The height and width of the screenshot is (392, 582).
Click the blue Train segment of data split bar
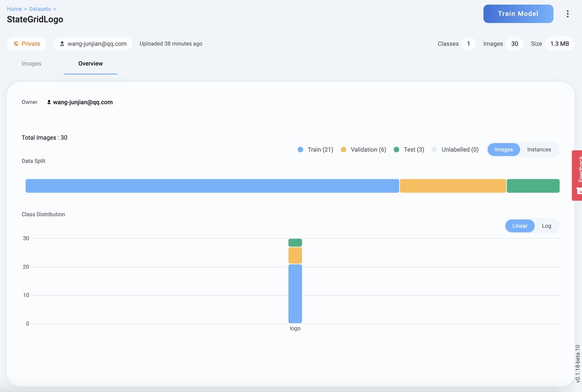coord(212,186)
